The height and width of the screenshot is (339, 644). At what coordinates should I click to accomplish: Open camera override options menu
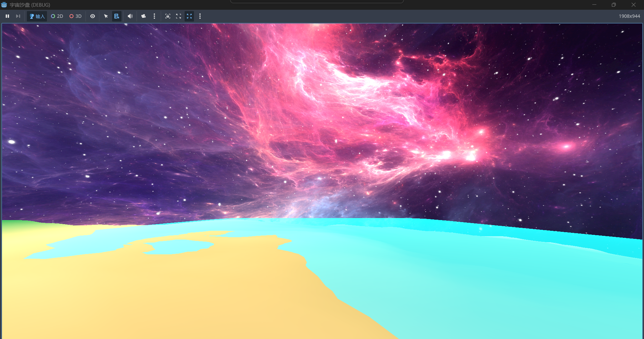tap(154, 16)
